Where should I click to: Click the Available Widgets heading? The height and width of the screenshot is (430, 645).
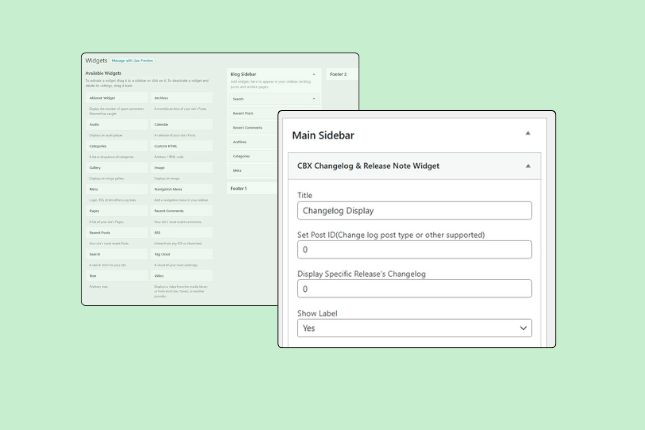pos(103,73)
